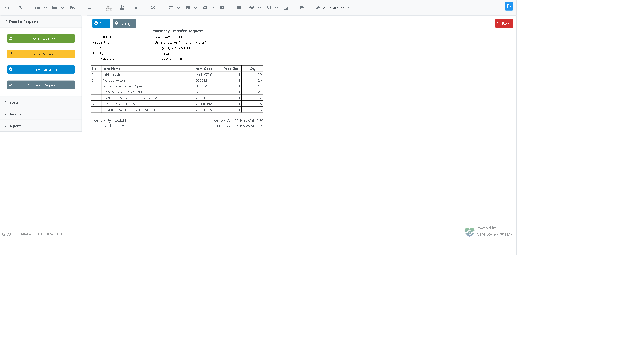The height and width of the screenshot is (345, 644).
Task: Open the calendar check menu icon
Action: (188, 8)
